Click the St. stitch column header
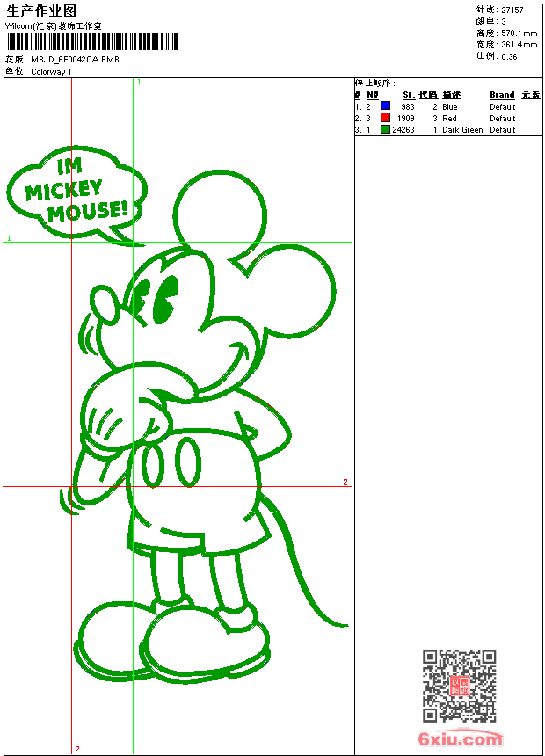Viewport: 545px width, 756px height. click(408, 95)
